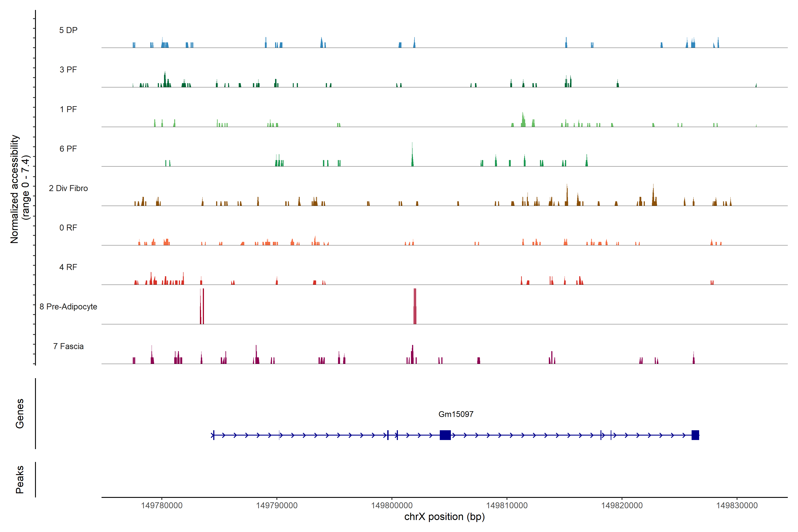This screenshot has width=798, height=532.
Task: Select the 8 Pre-Adipocyte track label
Action: click(x=68, y=307)
